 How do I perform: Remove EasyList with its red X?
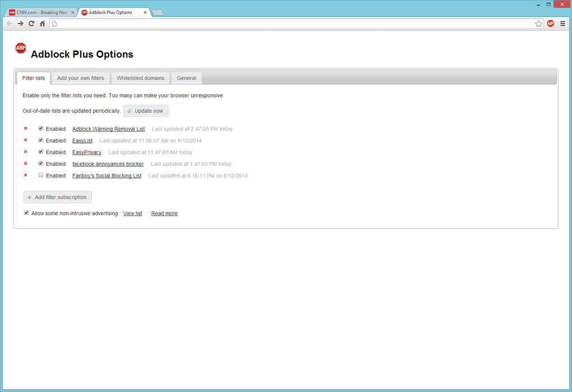click(x=26, y=140)
